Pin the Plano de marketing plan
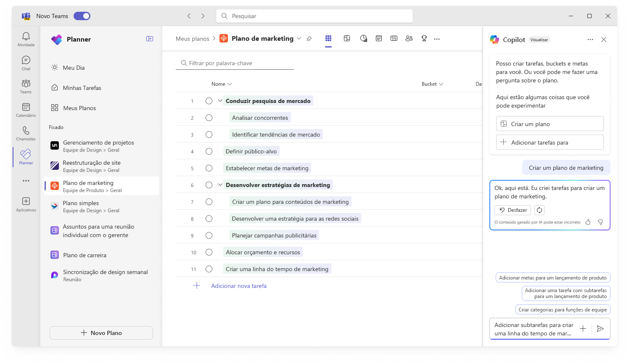629x364 pixels. 309,39
